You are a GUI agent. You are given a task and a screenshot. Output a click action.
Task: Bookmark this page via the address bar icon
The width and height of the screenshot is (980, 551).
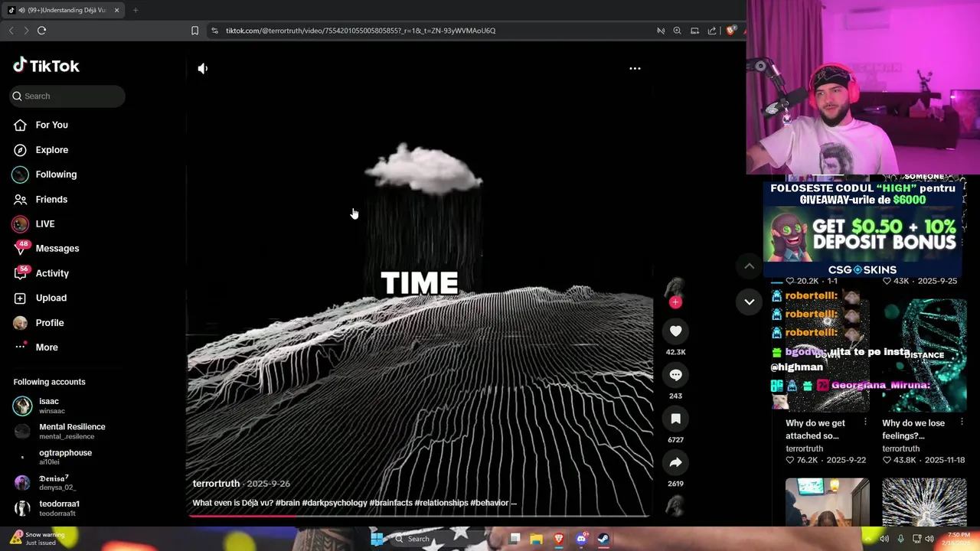(194, 31)
